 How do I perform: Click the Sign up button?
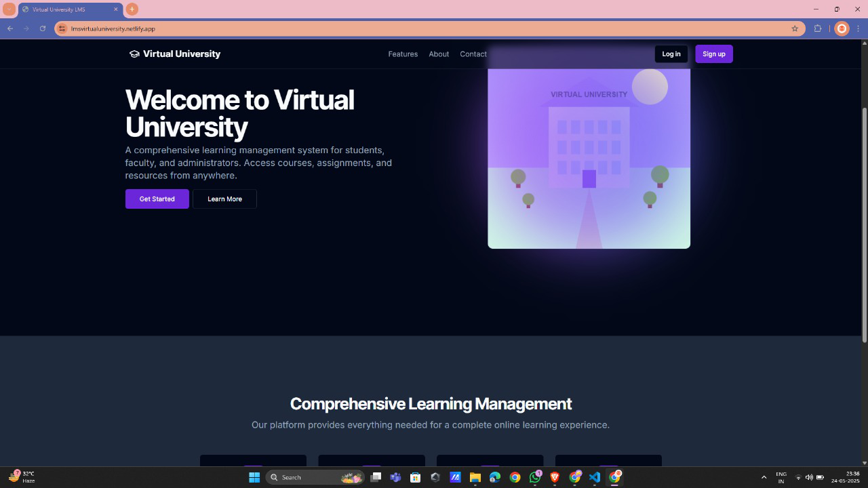pos(714,54)
